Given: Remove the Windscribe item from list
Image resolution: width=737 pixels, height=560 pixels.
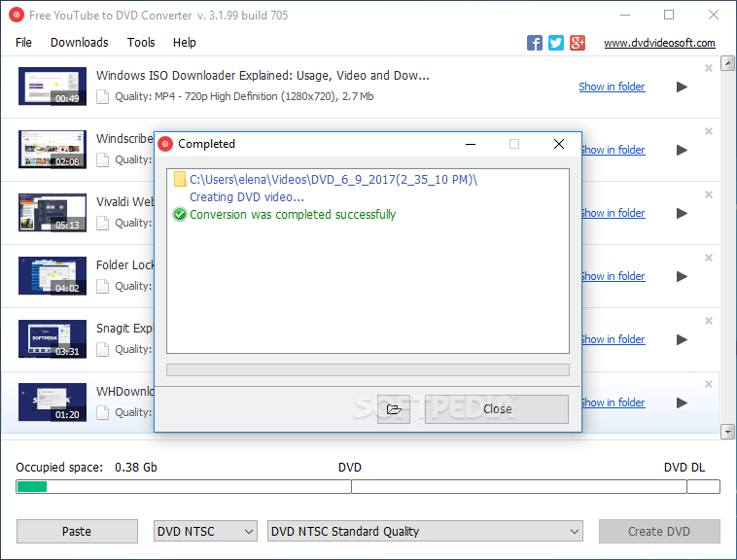Looking at the screenshot, I should click(709, 131).
